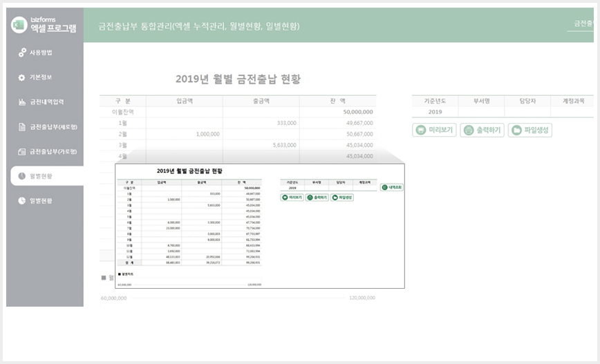Click the 출금액 table header

pyautogui.click(x=261, y=101)
